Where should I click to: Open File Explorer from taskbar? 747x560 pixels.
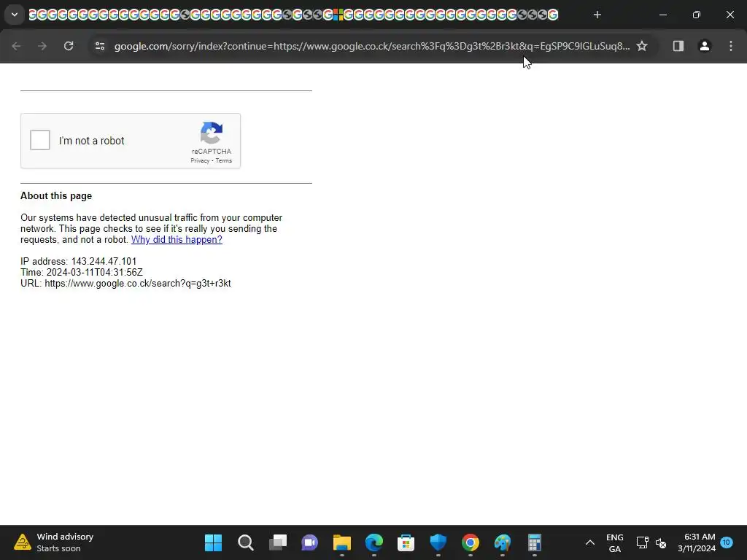point(342,542)
